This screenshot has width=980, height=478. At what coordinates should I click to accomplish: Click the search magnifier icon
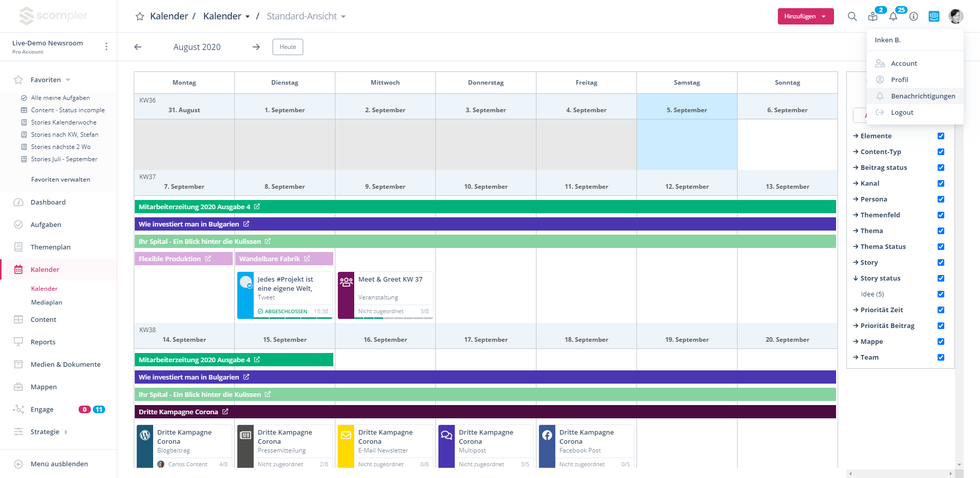[852, 16]
